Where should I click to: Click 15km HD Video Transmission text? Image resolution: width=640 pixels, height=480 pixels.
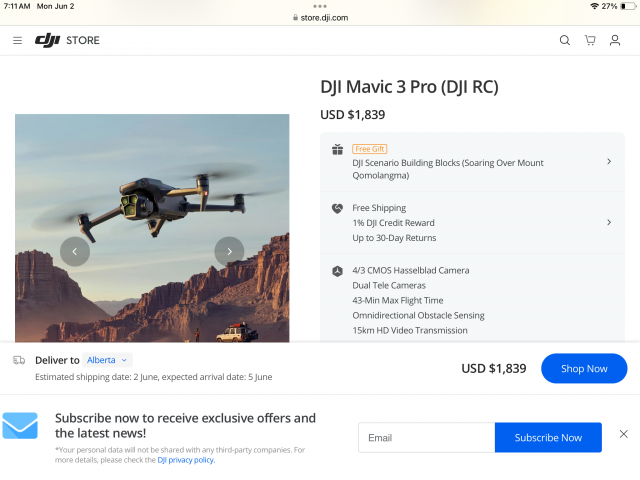pyautogui.click(x=410, y=331)
